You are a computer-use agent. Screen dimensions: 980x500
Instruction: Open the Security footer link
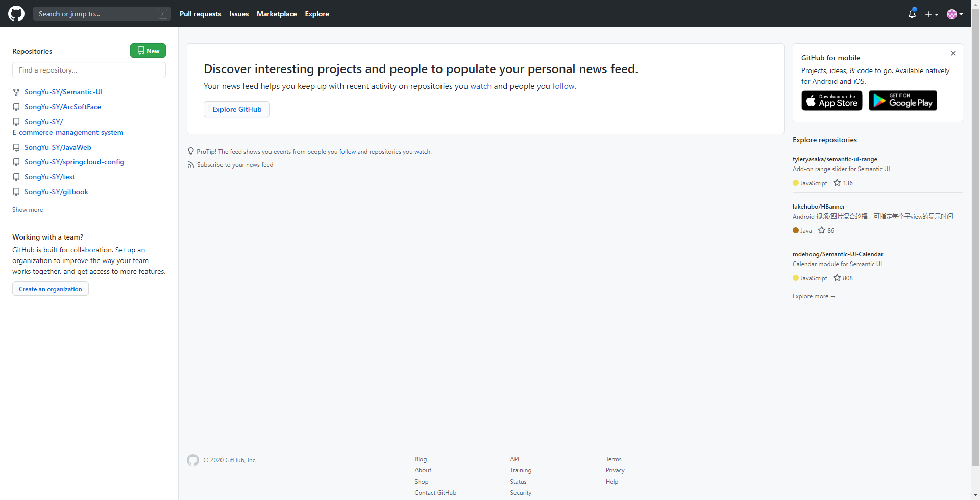pos(521,493)
